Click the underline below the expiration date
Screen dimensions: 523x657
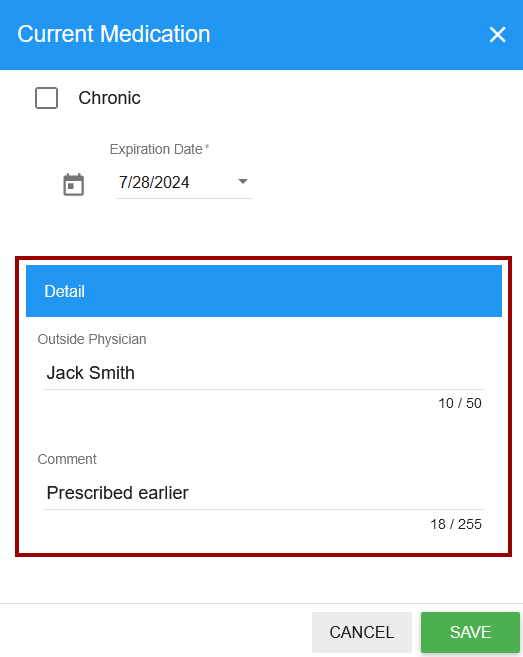pyautogui.click(x=185, y=198)
